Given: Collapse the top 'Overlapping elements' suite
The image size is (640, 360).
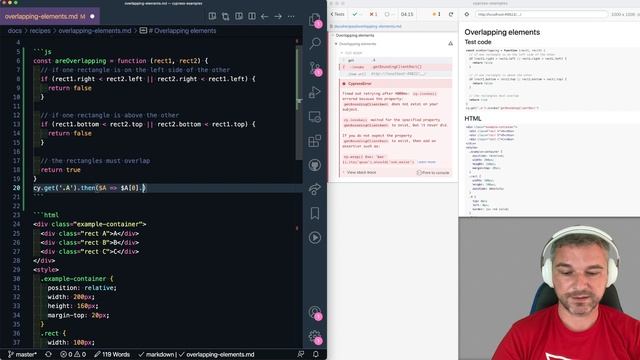Looking at the screenshot, I should click(354, 36).
